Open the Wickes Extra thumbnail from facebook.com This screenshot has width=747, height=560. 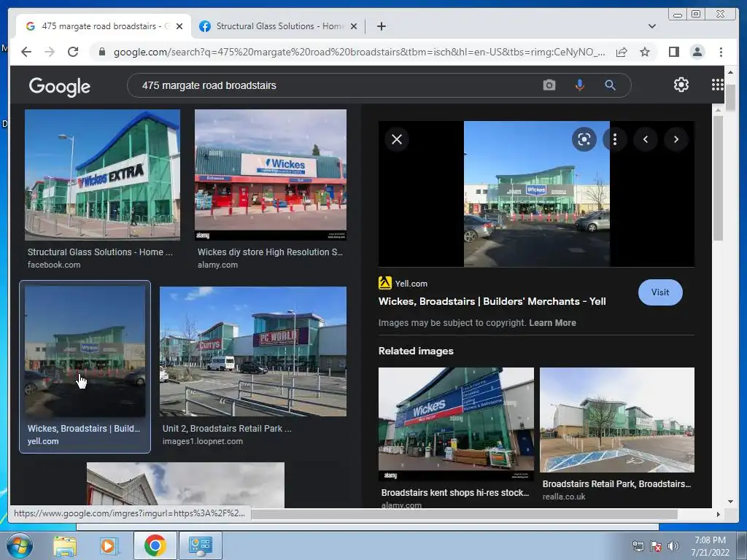pyautogui.click(x=102, y=175)
